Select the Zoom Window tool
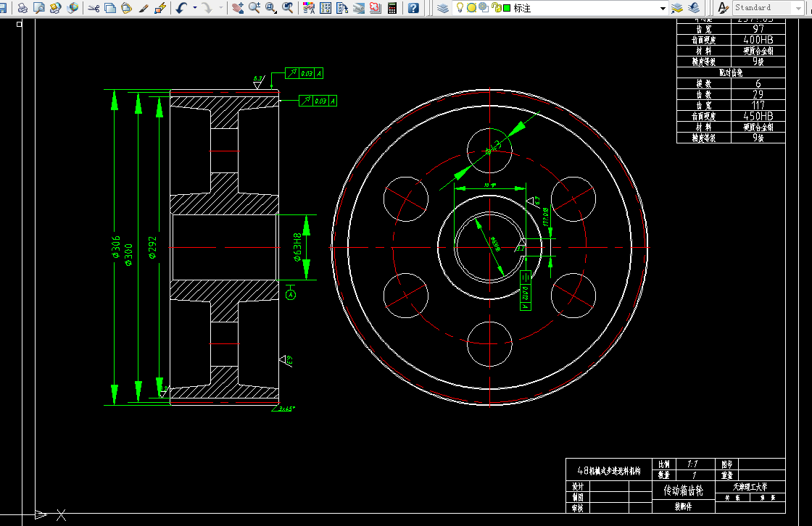This screenshot has height=526, width=812. (271, 8)
